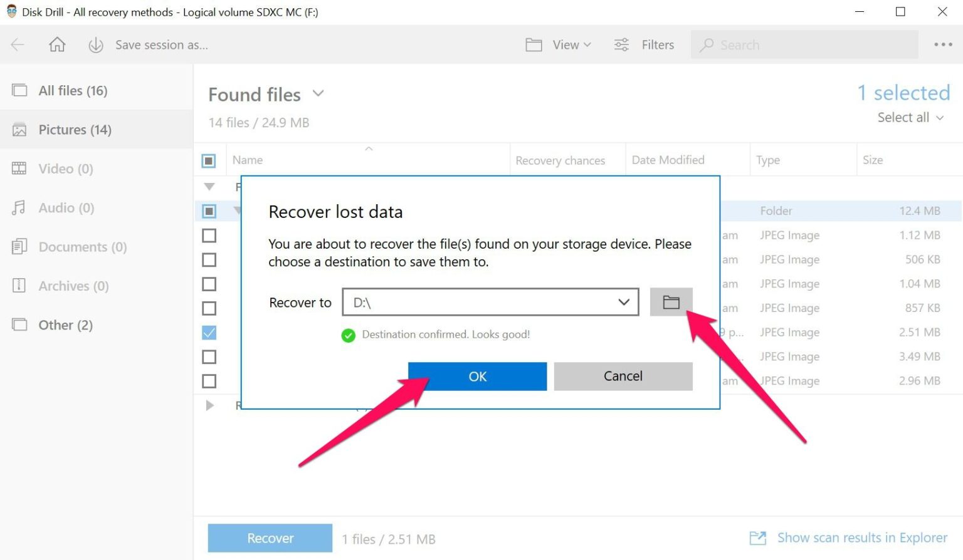The width and height of the screenshot is (963, 560).
Task: Open the more options ellipsis icon
Action: (943, 44)
